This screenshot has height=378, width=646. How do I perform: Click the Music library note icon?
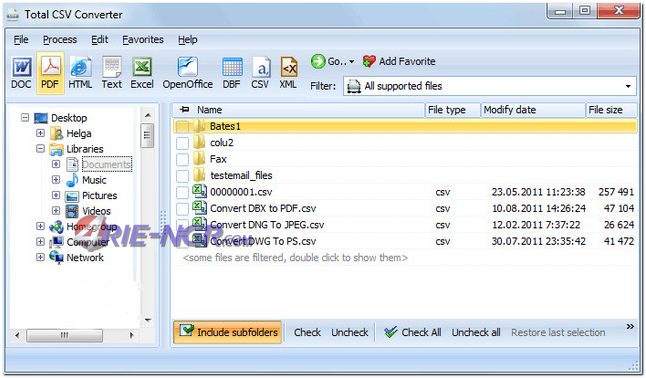click(72, 180)
